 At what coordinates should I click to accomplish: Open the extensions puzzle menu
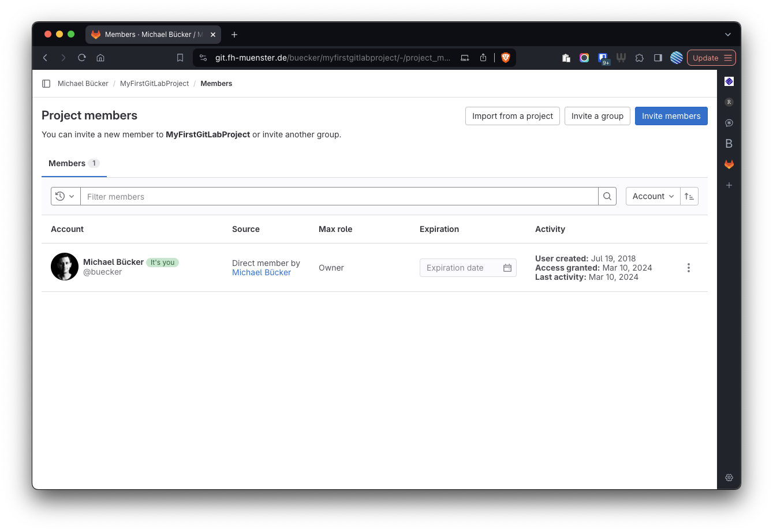click(640, 58)
